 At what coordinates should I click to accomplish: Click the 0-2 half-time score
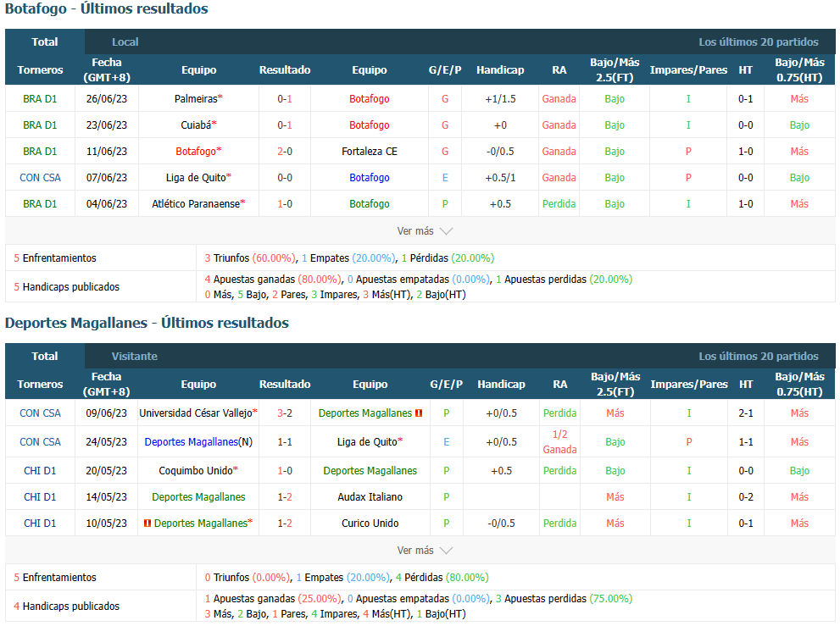[746, 497]
